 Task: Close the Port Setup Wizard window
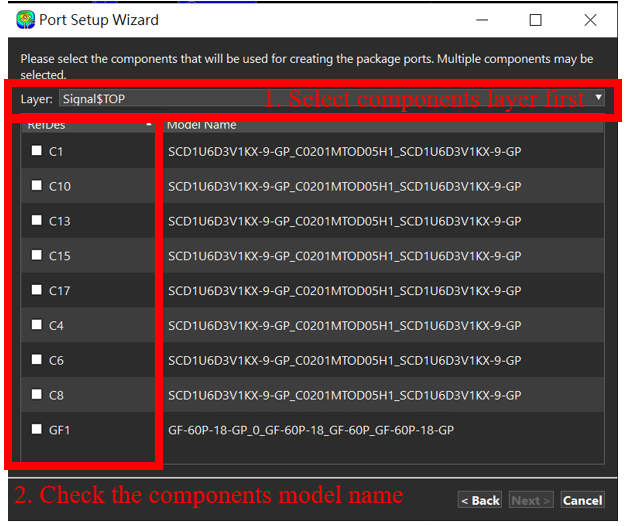click(x=590, y=20)
